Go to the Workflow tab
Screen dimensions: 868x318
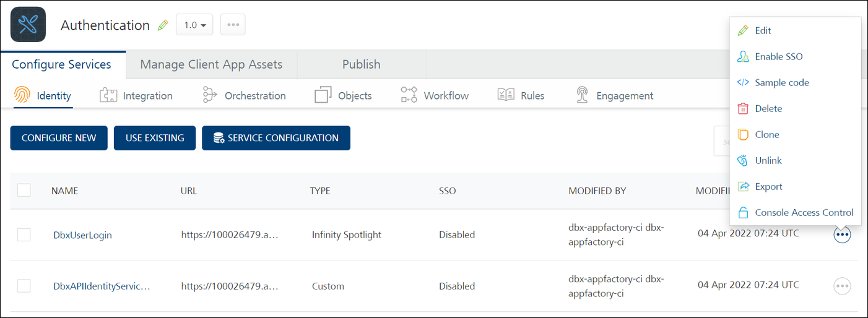(x=435, y=95)
